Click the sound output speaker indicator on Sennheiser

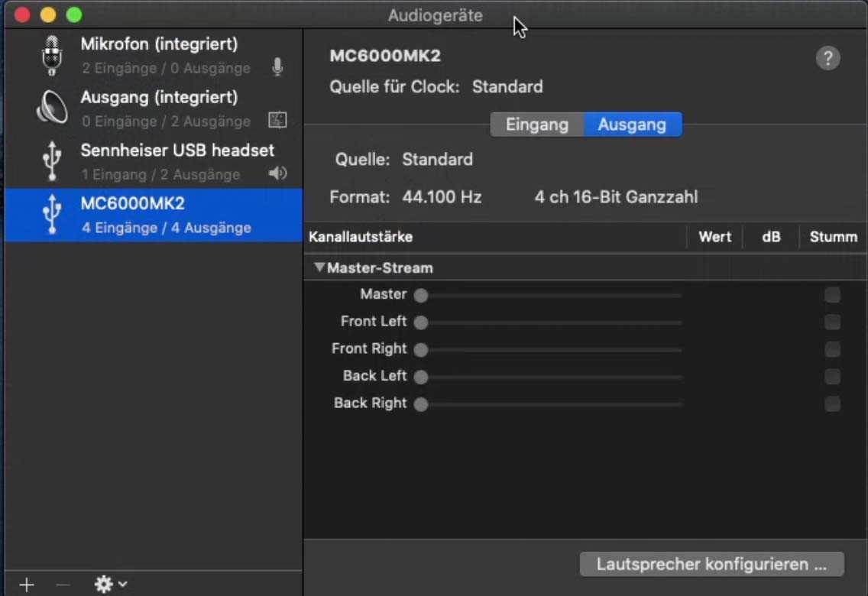point(277,174)
